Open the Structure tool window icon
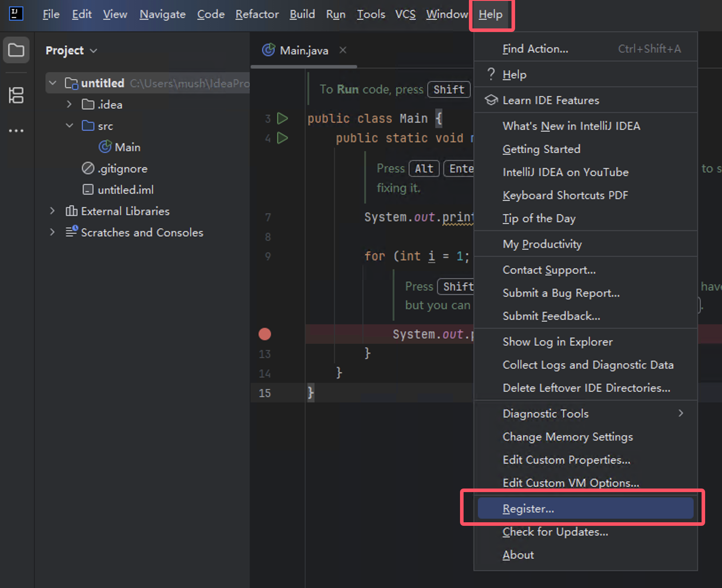 pyautogui.click(x=16, y=95)
